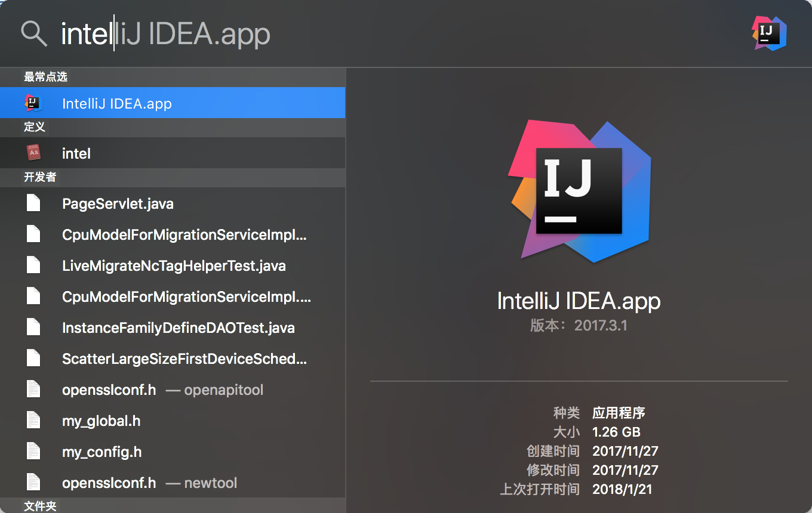Click the 创建时间 2017/11/27 value
Image resolution: width=812 pixels, height=513 pixels.
625,451
